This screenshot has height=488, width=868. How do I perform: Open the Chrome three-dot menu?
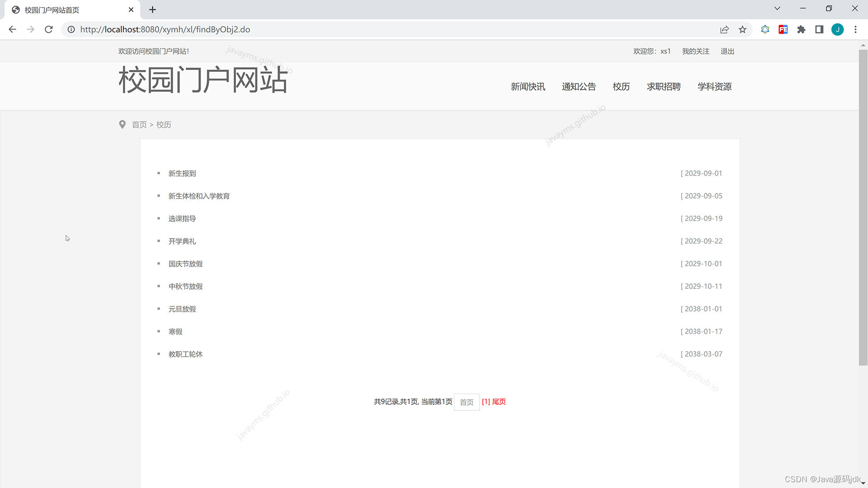coord(855,29)
